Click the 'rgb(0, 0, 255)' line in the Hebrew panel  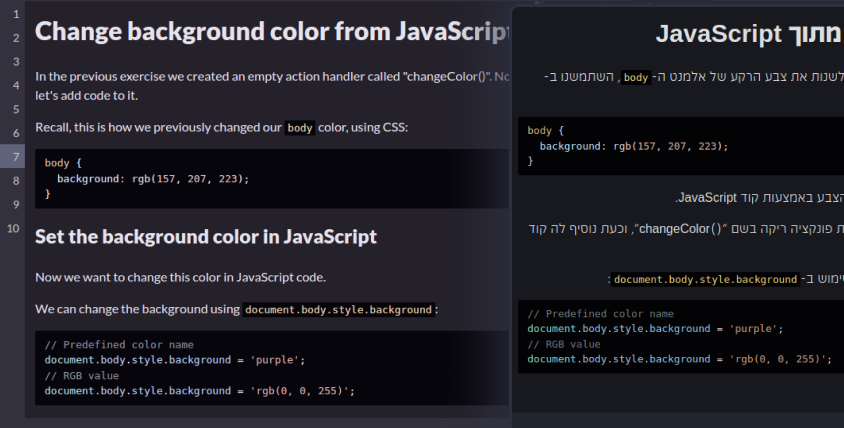pos(680,360)
